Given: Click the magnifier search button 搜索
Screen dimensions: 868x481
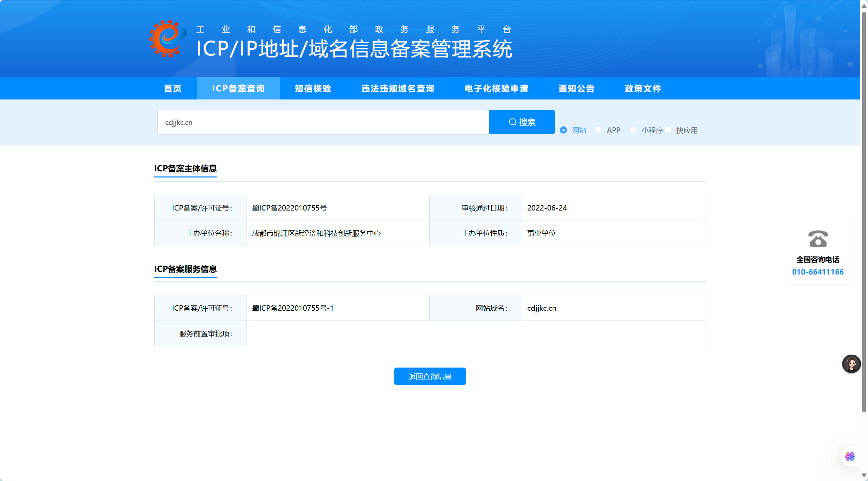Looking at the screenshot, I should click(522, 122).
